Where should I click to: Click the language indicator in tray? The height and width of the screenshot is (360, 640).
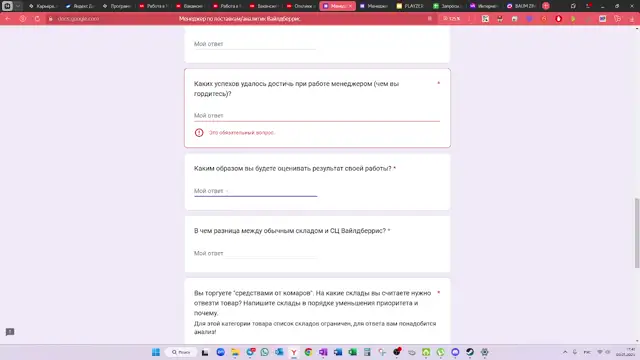(587, 352)
